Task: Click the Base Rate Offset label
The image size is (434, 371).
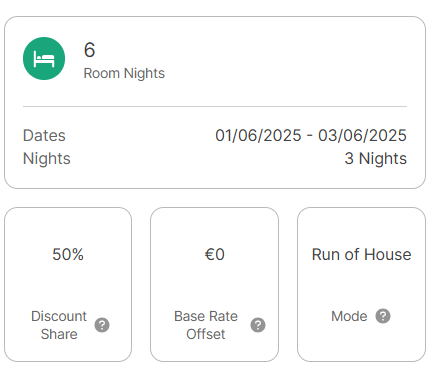Action: 206,325
